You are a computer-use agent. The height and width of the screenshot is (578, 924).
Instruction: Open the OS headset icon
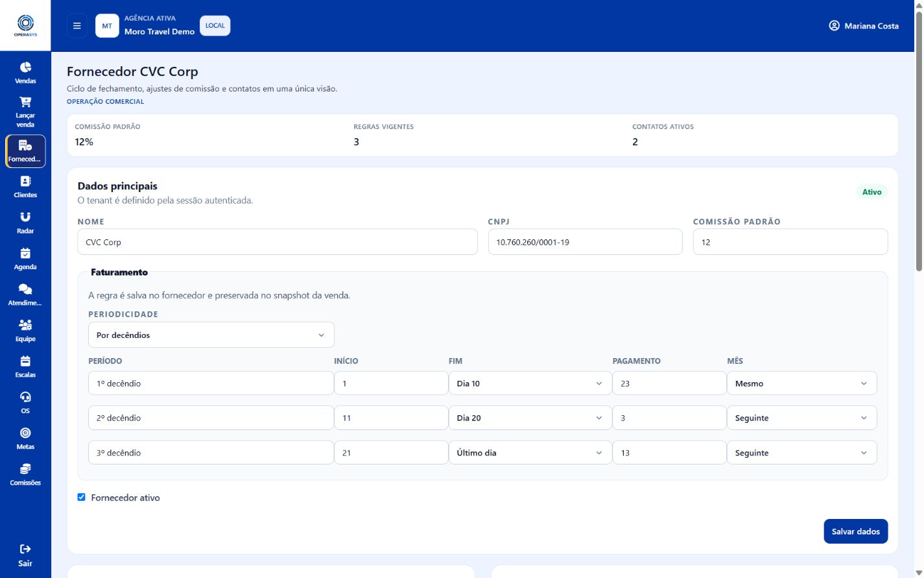(25, 397)
